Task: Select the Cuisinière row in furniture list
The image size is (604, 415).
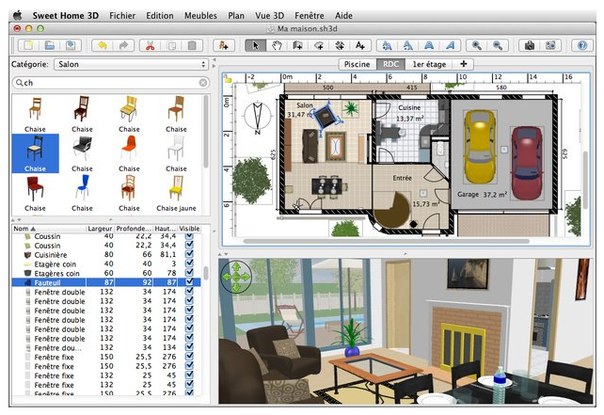Action: (106, 255)
